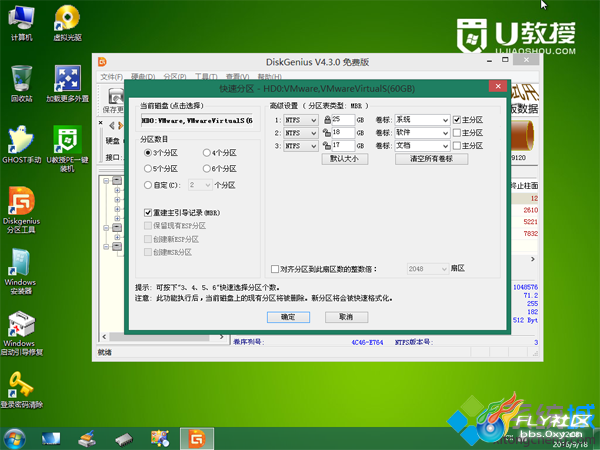Screen dimensions: 600x450
Task: Toggle lock icon for partition 1 size
Action: (327, 120)
